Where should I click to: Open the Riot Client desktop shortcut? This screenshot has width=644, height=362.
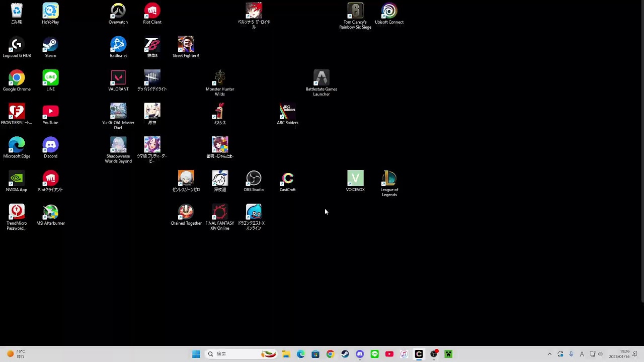(152, 14)
